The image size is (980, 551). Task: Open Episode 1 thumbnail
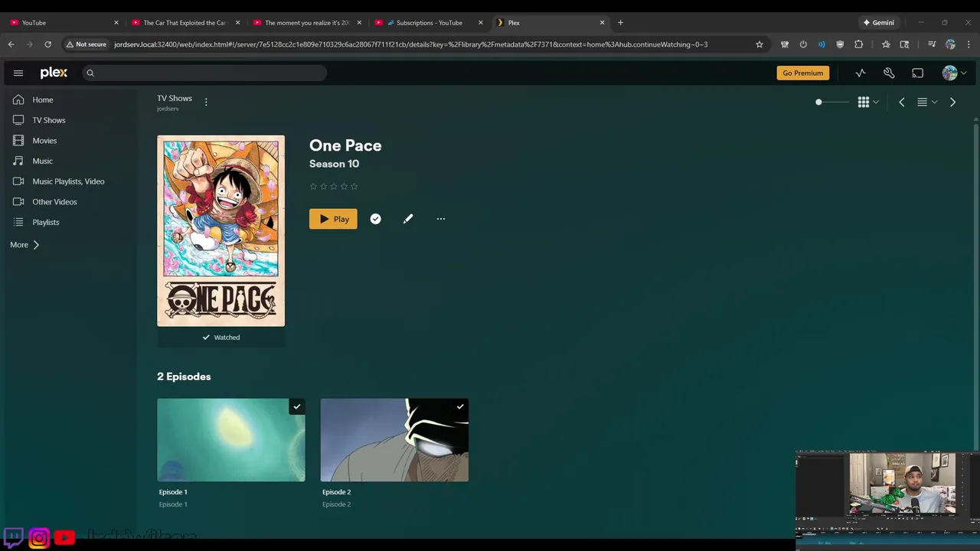(231, 440)
